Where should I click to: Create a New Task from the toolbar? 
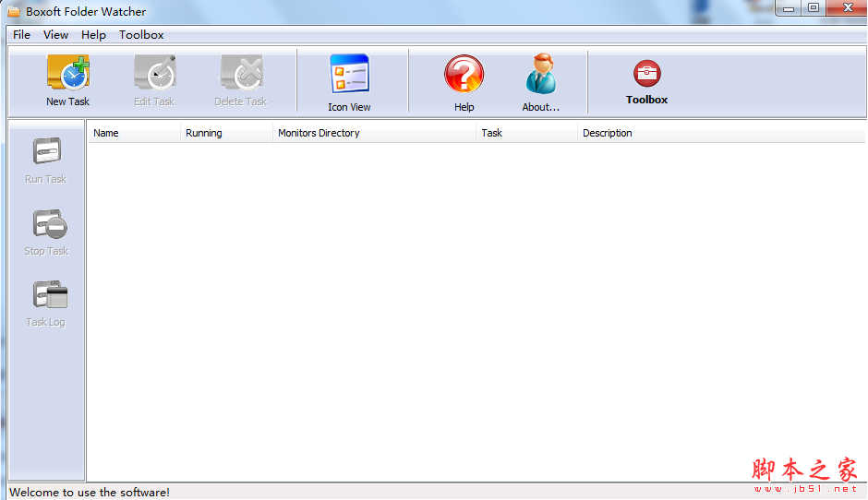[x=68, y=80]
